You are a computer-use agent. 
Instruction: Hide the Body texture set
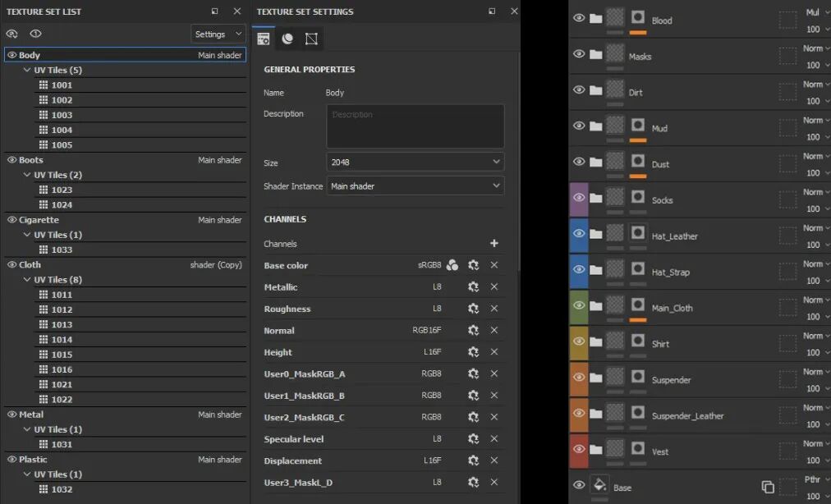pyautogui.click(x=11, y=55)
